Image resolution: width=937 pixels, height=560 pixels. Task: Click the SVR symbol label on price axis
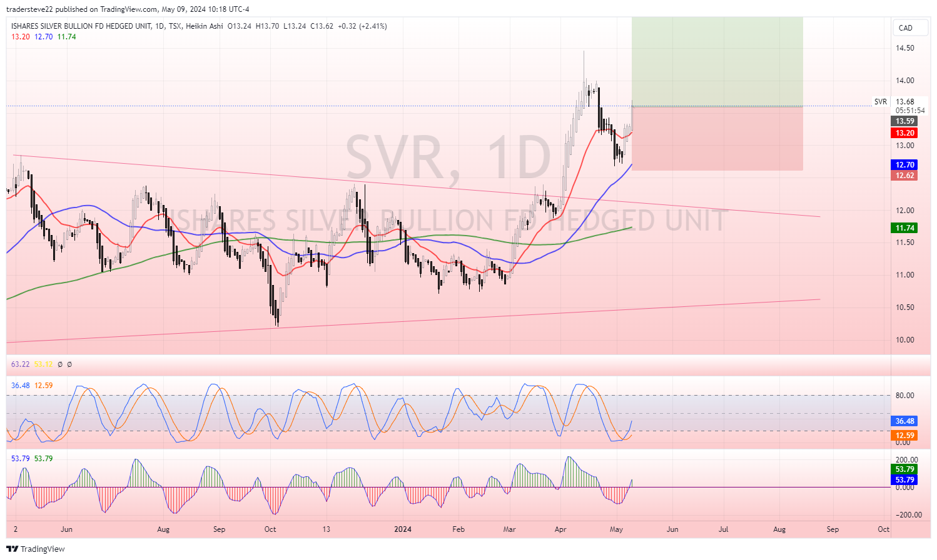(881, 102)
